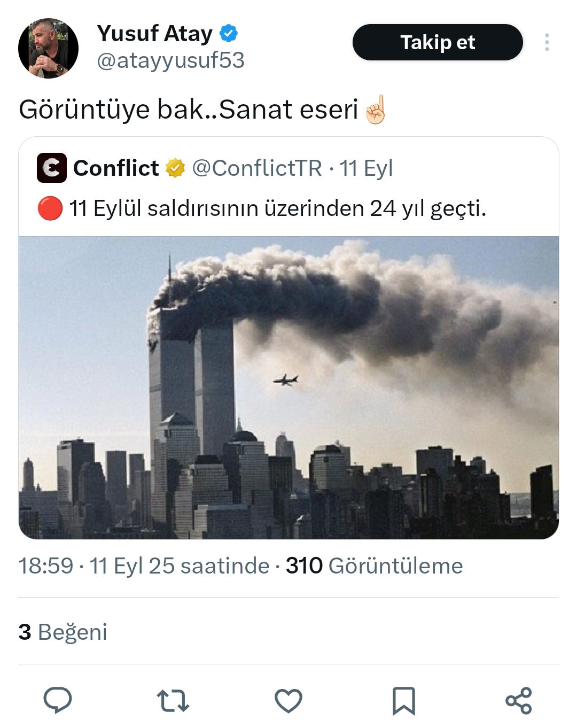
Task: Open the three-dot more options menu
Action: point(547,42)
